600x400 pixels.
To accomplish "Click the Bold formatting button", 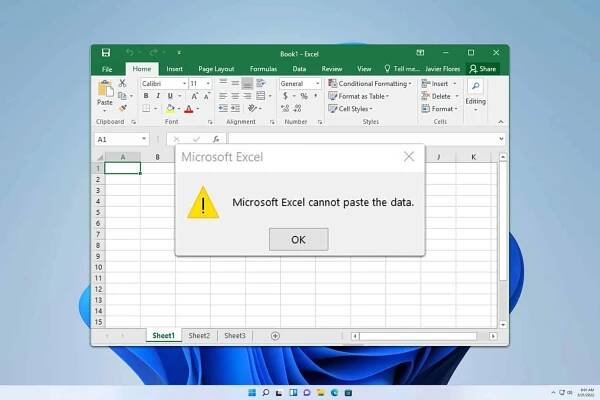I will (x=145, y=96).
